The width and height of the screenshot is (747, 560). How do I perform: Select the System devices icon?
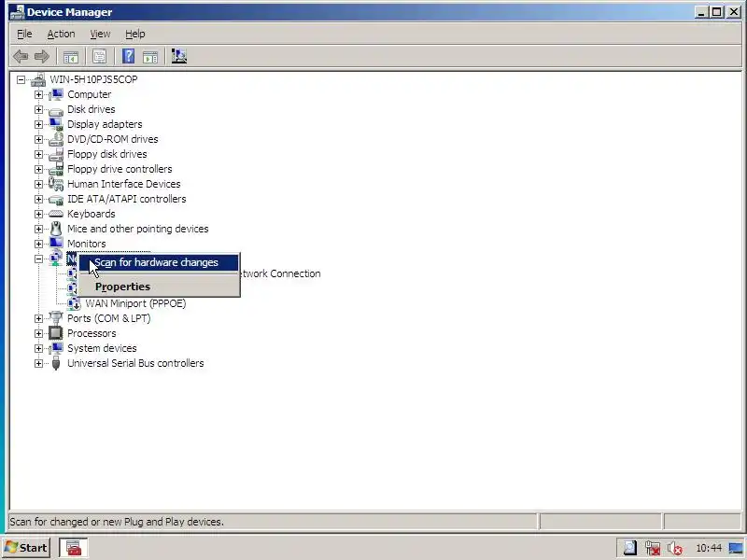pos(56,348)
